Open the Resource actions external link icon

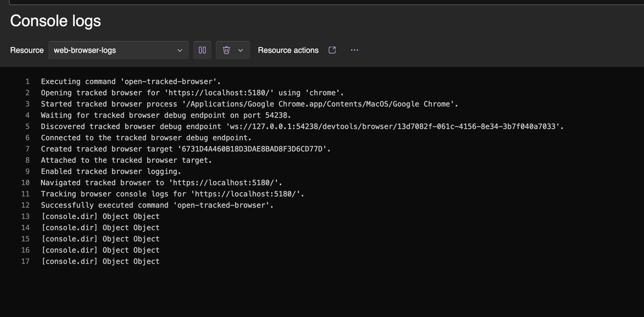pos(332,50)
